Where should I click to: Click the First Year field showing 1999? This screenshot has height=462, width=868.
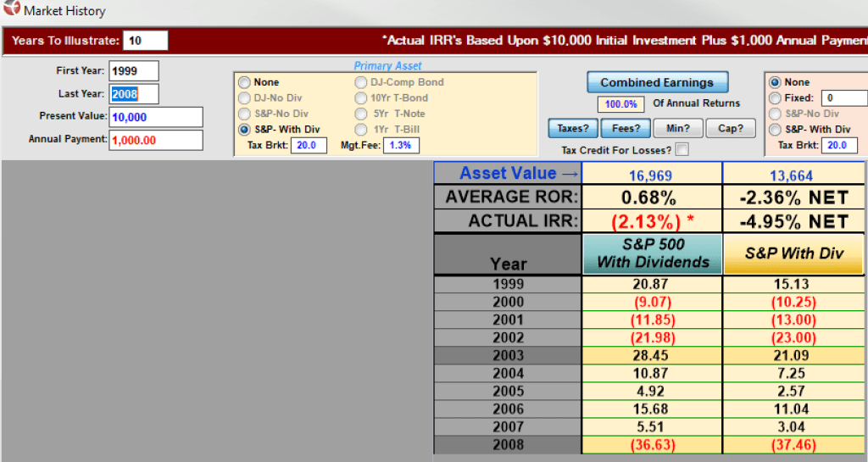tap(133, 71)
